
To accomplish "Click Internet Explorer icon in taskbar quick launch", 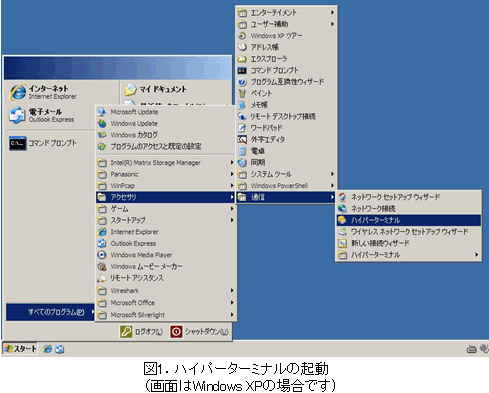I will coord(48,349).
